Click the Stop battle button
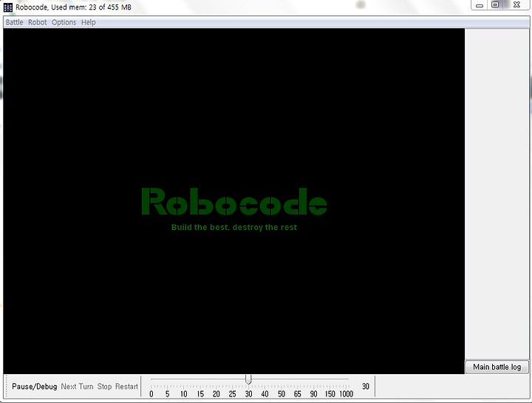Screen dimensions: 532x403 104,387
